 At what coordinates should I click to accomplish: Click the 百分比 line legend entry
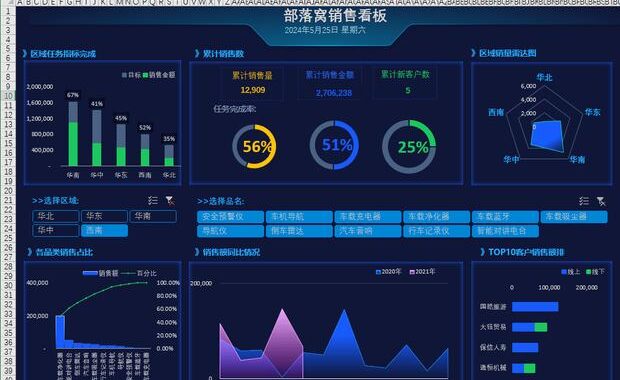[x=138, y=273]
